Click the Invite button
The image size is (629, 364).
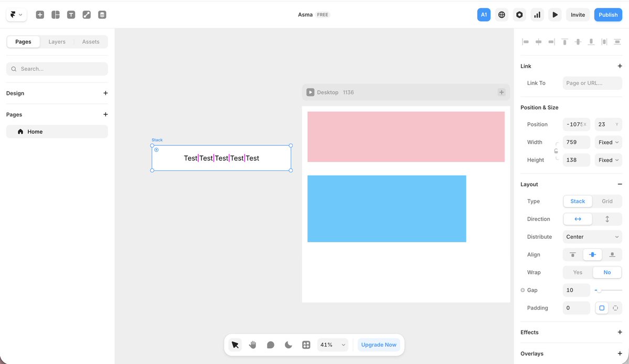point(578,15)
